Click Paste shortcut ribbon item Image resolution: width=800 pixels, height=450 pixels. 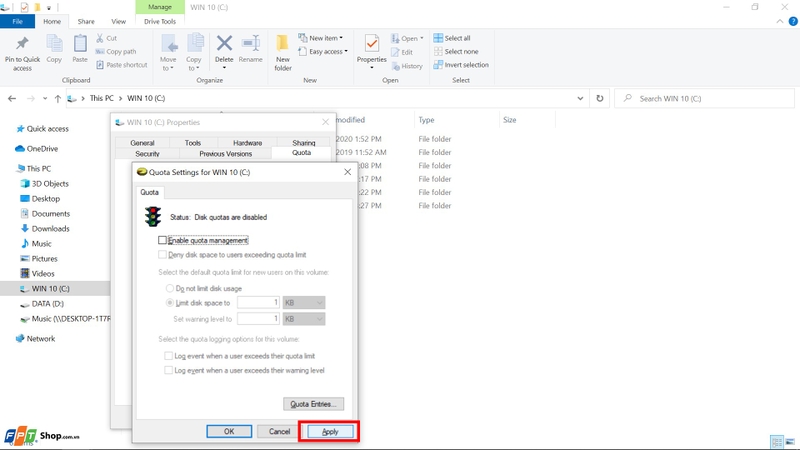click(x=121, y=65)
